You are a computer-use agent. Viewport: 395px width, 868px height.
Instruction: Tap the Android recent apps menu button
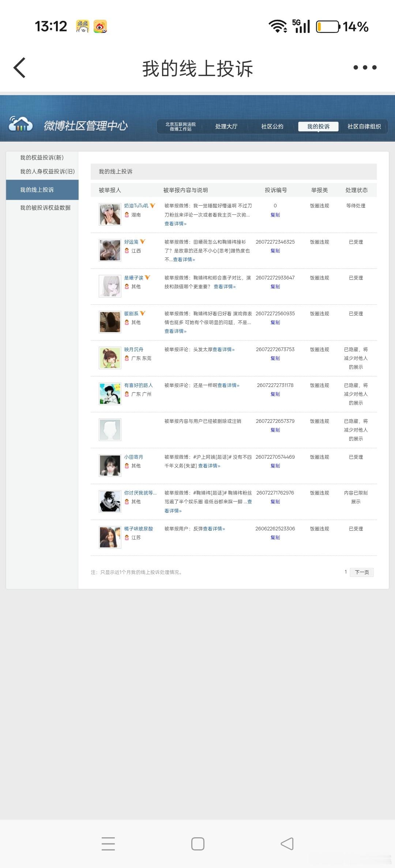(108, 843)
